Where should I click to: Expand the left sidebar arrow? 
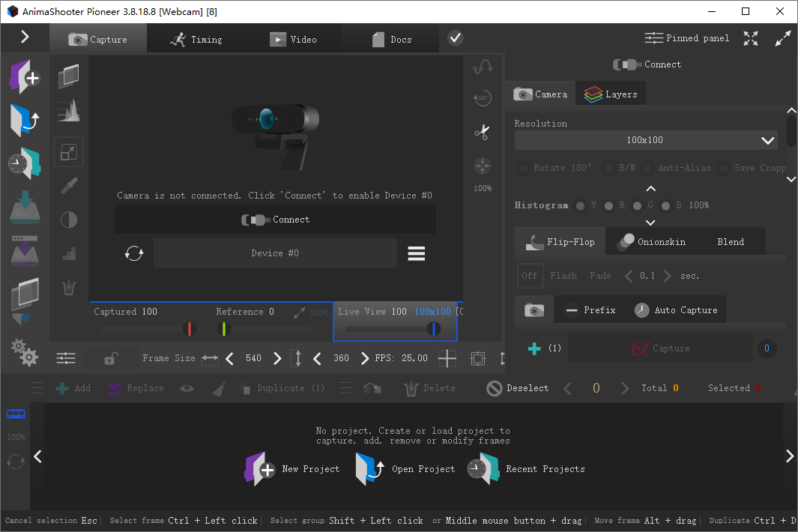point(25,37)
